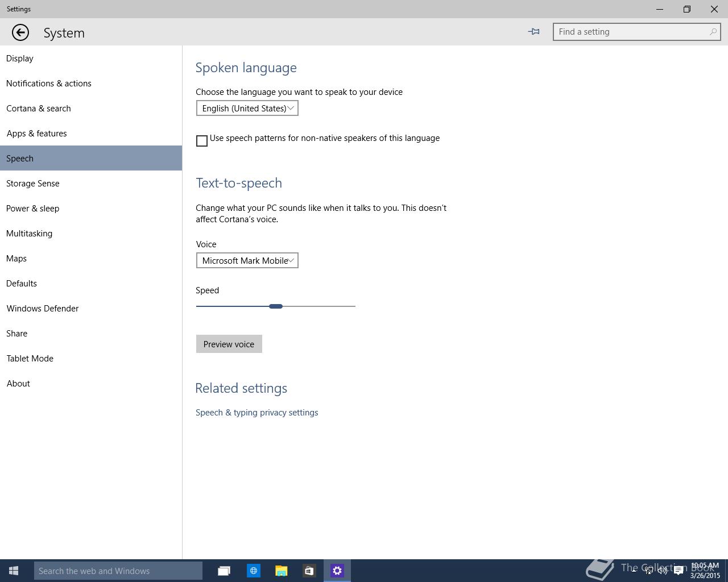
Task: Click the Search the web and Windows box
Action: click(118, 571)
